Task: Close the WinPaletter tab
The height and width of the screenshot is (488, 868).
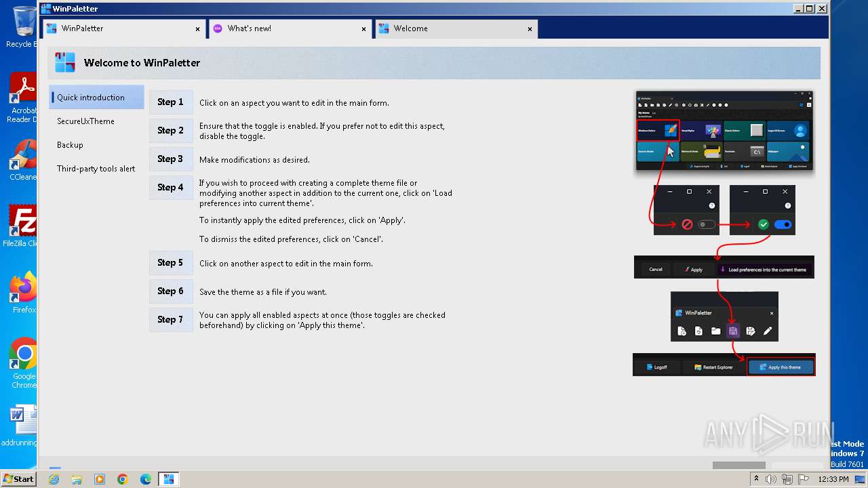Action: tap(198, 29)
